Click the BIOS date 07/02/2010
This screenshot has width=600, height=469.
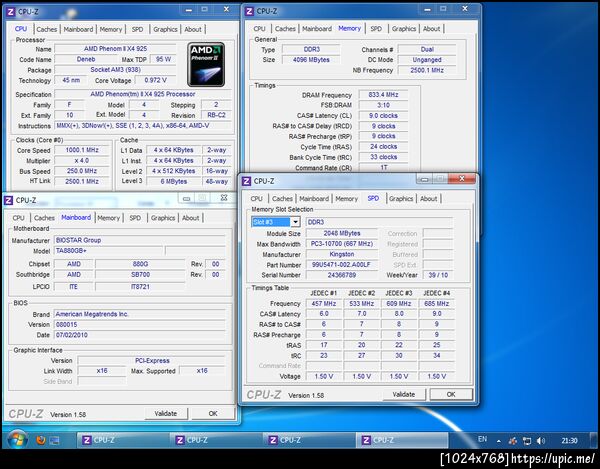140,335
